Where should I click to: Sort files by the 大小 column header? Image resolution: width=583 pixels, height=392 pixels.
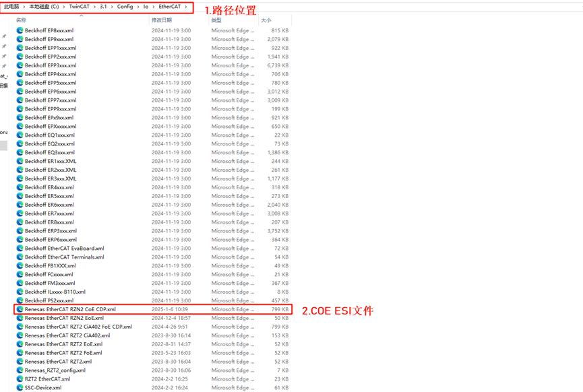[x=266, y=20]
